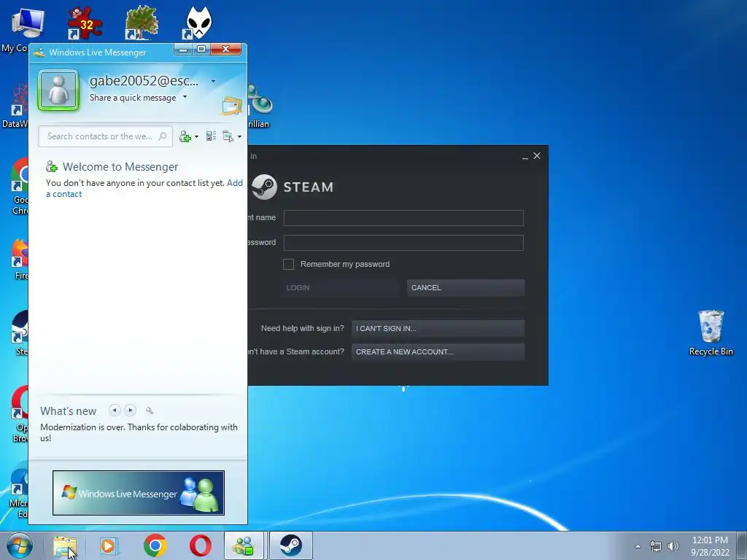This screenshot has height=560, width=747.
Task: Click the Windows Live Messenger banner
Action: [138, 493]
